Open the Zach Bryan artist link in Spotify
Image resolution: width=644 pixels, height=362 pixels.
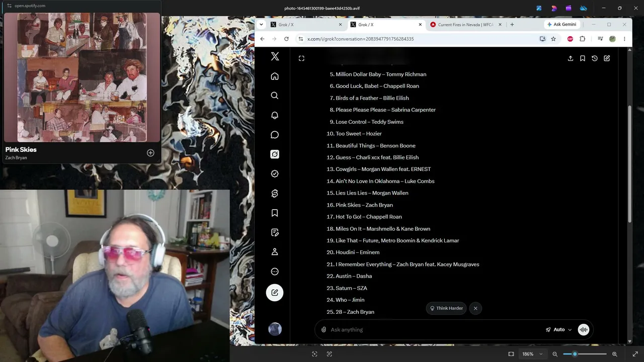[16, 158]
